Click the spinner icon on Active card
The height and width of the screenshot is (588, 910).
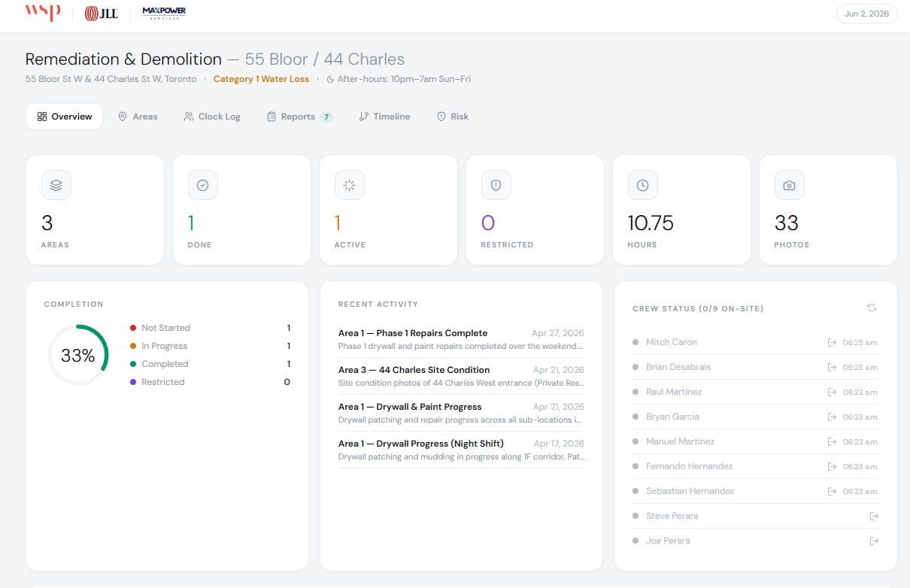(x=349, y=185)
